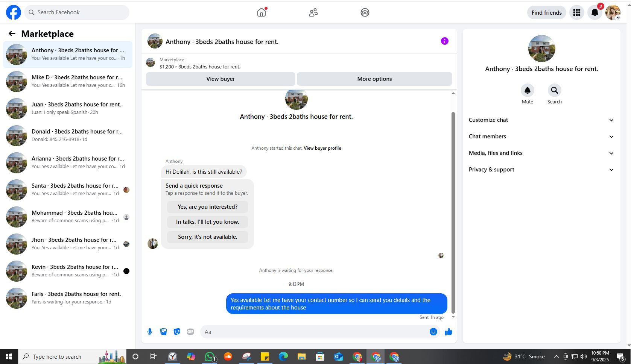Open Santa's conversation in the list
Screen dimensions: 631x364
68,190
